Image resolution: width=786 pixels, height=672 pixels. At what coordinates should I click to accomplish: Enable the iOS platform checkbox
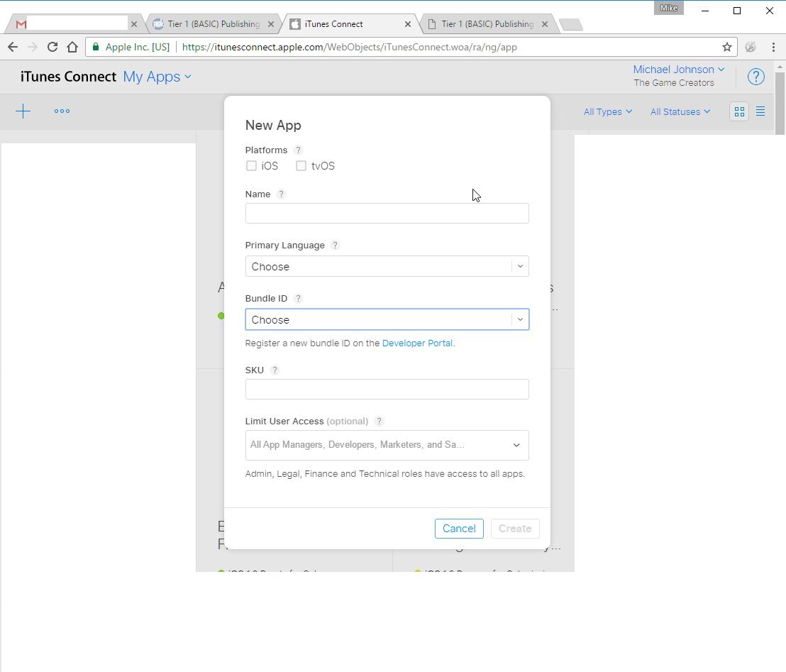coord(251,165)
